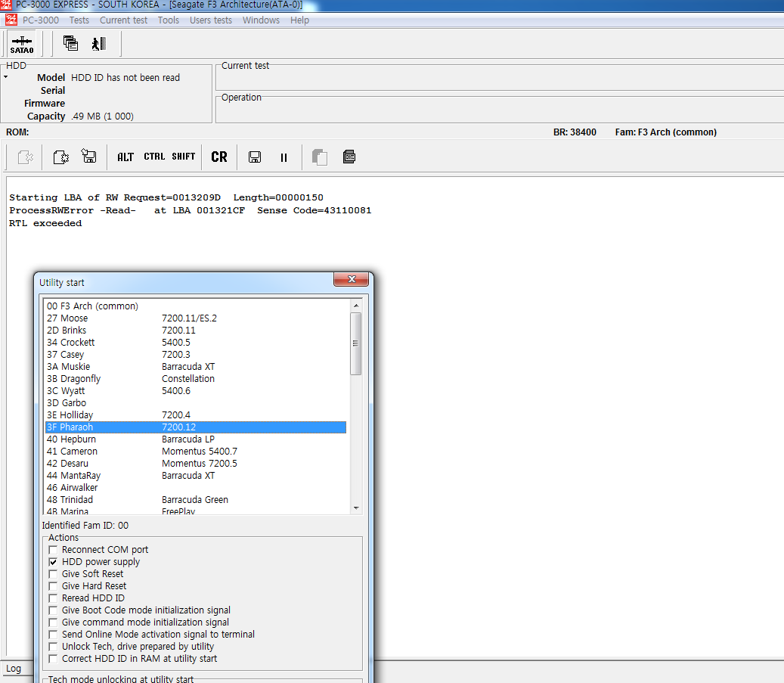Close the Utility start dialog
Screen dimensions: 784x683
(352, 279)
